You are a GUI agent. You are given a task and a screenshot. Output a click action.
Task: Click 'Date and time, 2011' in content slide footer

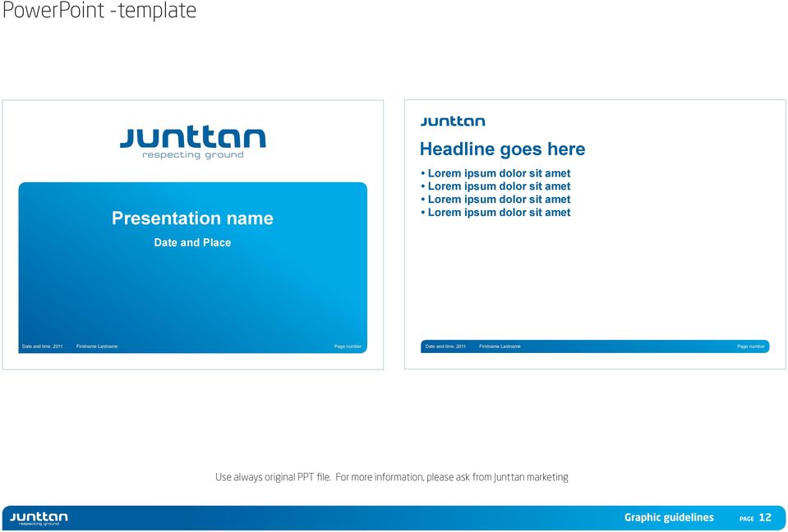click(x=445, y=346)
